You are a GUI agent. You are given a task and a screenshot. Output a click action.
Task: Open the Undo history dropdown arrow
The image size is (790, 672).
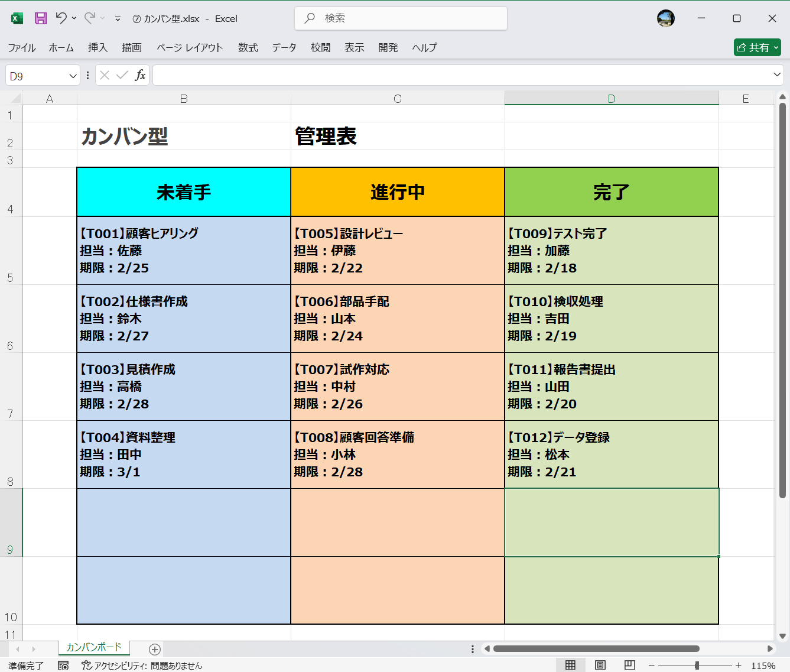74,18
